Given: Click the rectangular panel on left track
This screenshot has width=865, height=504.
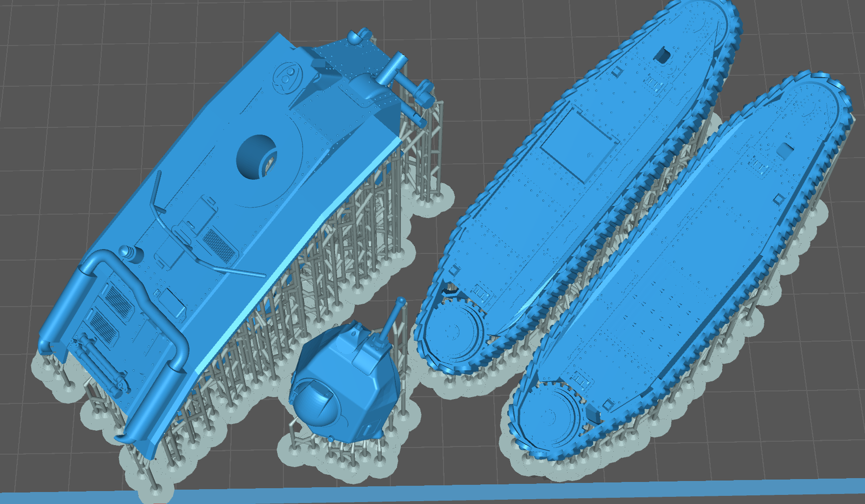Looking at the screenshot, I should 578,146.
